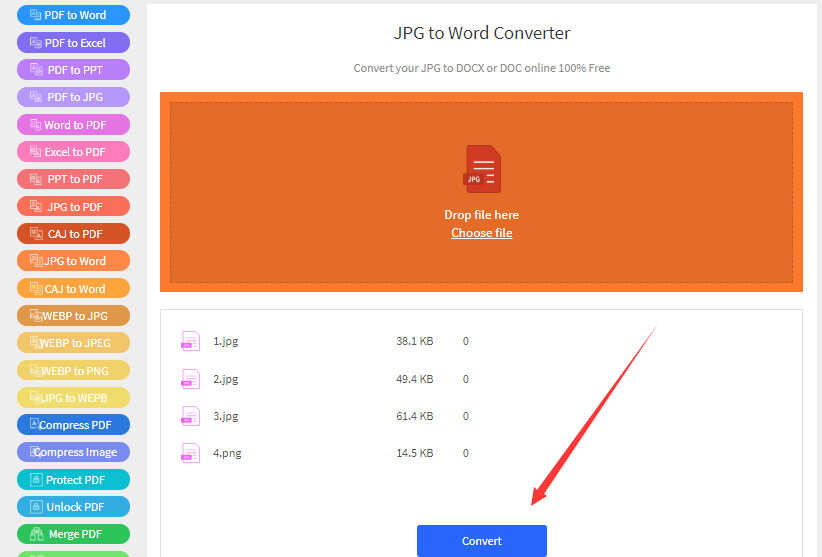Launch the Compress PDF tool
822x557 pixels.
click(73, 425)
